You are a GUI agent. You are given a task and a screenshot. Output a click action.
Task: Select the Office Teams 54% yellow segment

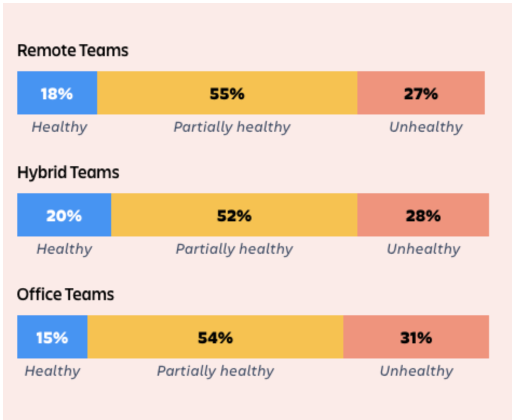[215, 337]
